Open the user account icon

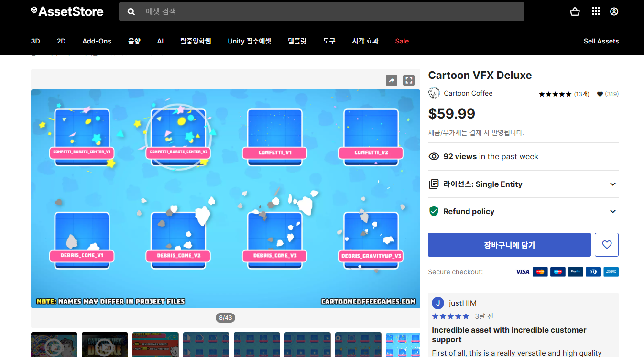click(x=614, y=11)
